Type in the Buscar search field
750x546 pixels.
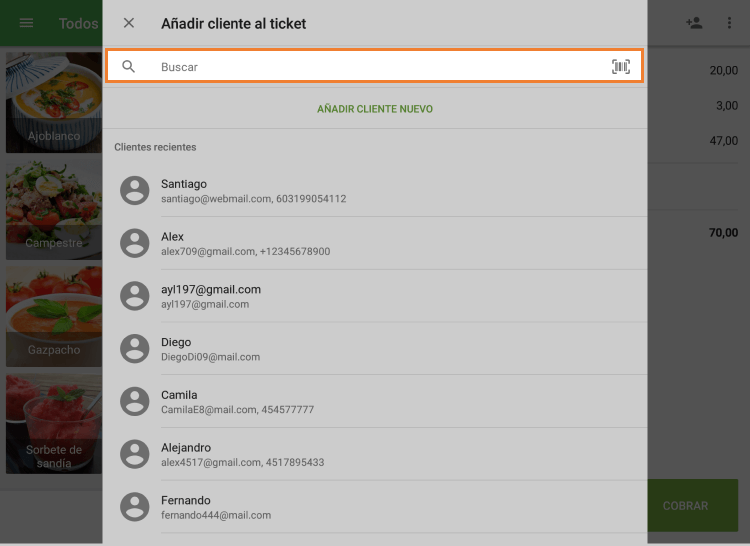(x=380, y=67)
